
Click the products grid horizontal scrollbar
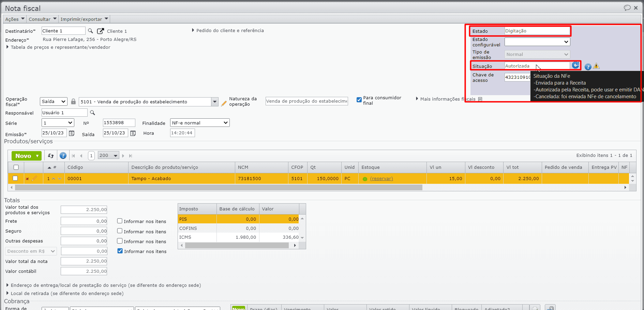click(x=219, y=188)
